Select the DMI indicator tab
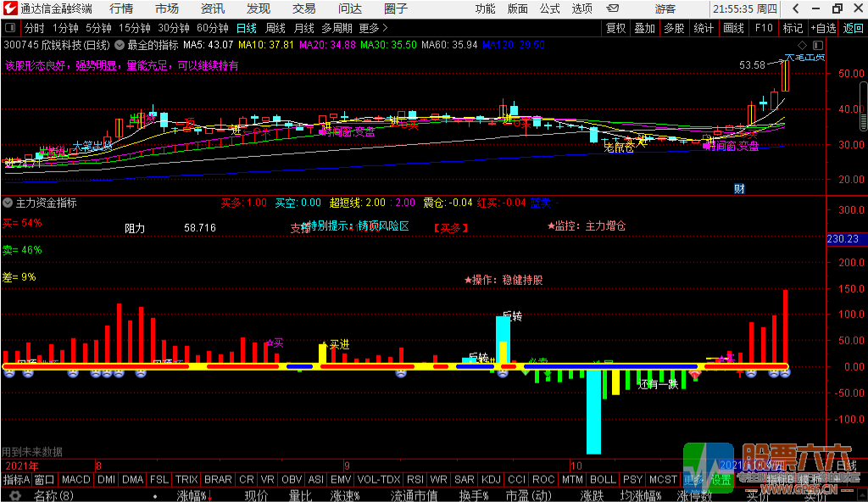The height and width of the screenshot is (502, 868). click(x=106, y=480)
